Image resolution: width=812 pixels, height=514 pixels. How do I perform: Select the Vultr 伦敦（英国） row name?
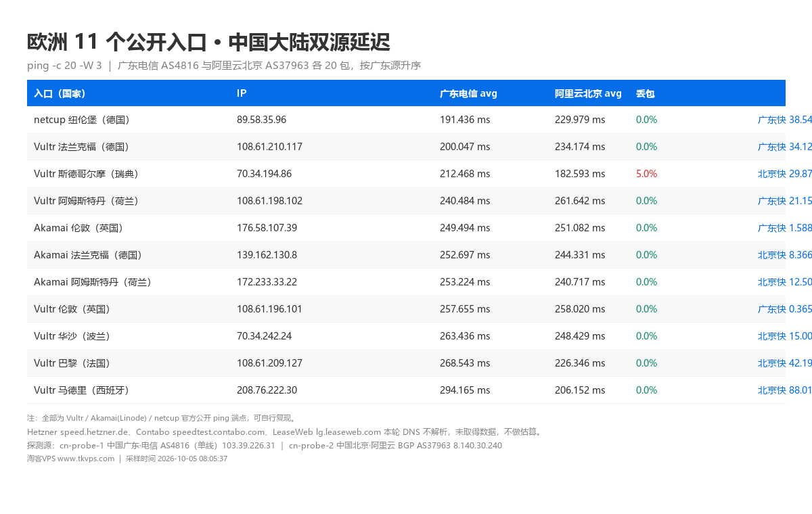tap(72, 309)
